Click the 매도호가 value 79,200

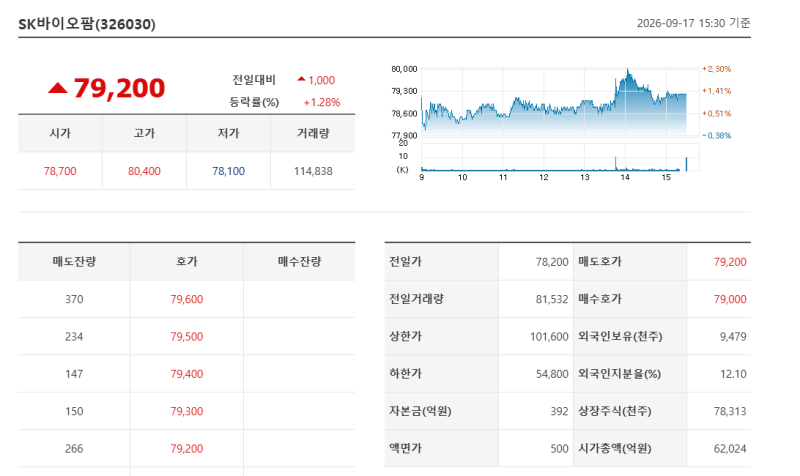point(730,262)
